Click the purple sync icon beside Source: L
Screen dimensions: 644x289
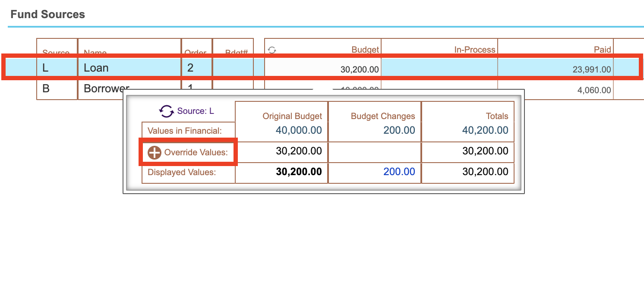point(166,111)
